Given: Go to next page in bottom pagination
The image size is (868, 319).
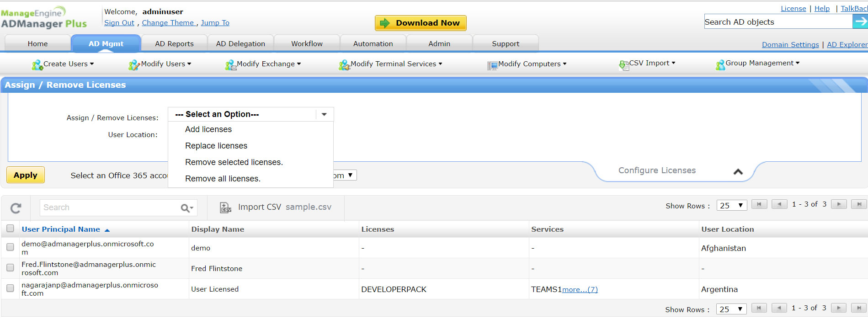Looking at the screenshot, I should 839,308.
